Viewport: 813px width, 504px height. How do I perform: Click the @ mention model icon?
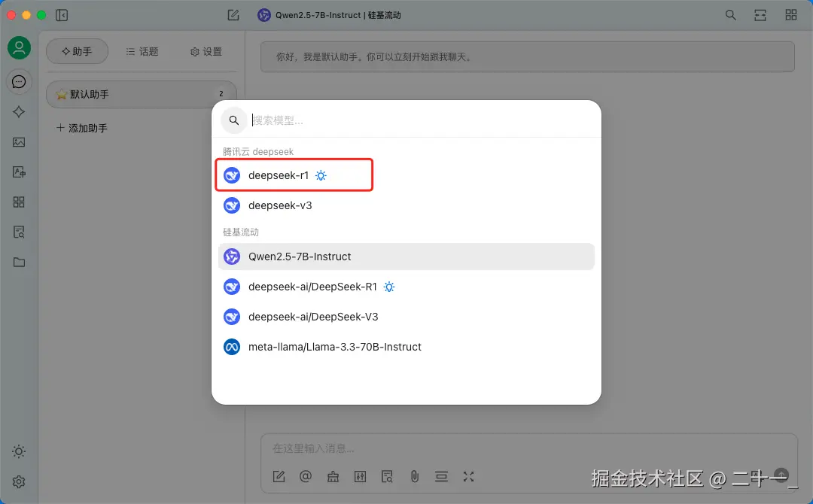coord(306,476)
